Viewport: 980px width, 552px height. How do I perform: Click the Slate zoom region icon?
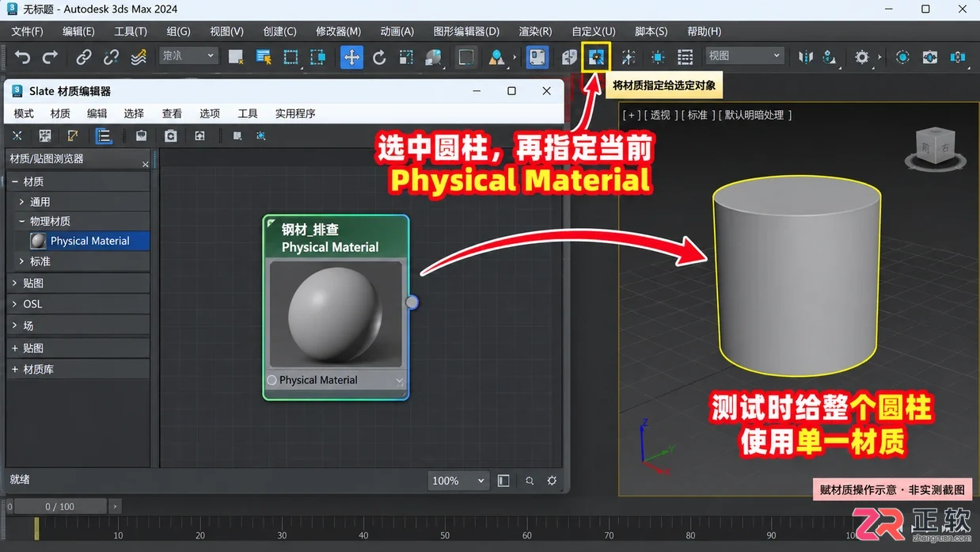click(x=530, y=481)
